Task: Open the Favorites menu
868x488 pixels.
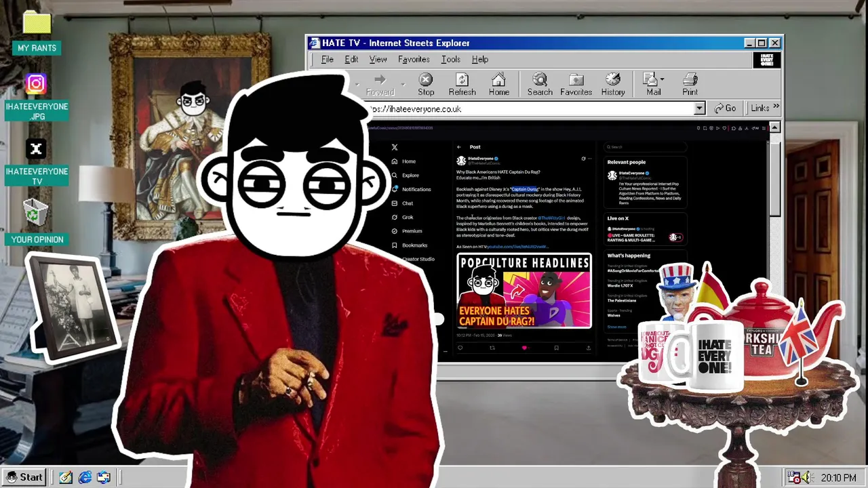Action: [x=414, y=59]
